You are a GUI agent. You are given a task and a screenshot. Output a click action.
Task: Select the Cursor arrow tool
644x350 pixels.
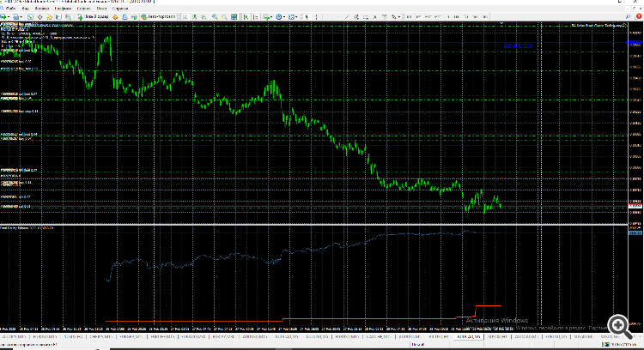coord(307,17)
